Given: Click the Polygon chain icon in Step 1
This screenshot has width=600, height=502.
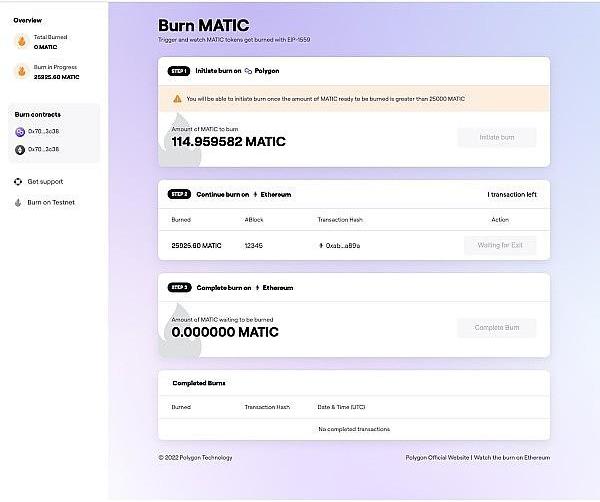Looking at the screenshot, I should point(249,72).
